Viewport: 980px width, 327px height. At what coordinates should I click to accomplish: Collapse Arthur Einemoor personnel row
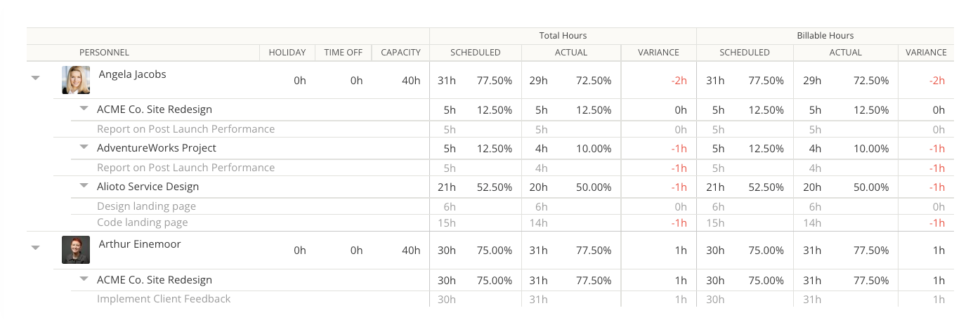coord(35,248)
